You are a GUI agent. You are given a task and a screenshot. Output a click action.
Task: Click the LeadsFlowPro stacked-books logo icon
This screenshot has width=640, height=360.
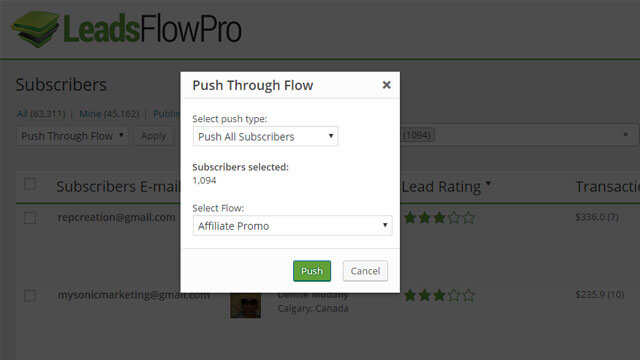[36, 29]
